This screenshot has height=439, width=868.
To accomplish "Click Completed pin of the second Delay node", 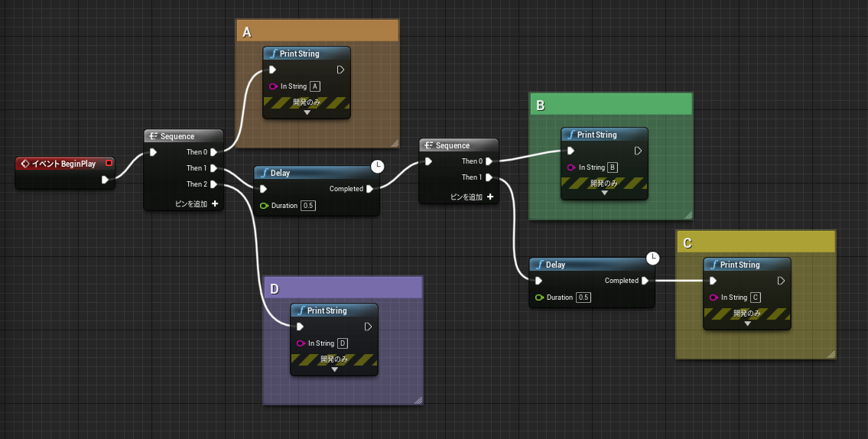I will (x=645, y=281).
